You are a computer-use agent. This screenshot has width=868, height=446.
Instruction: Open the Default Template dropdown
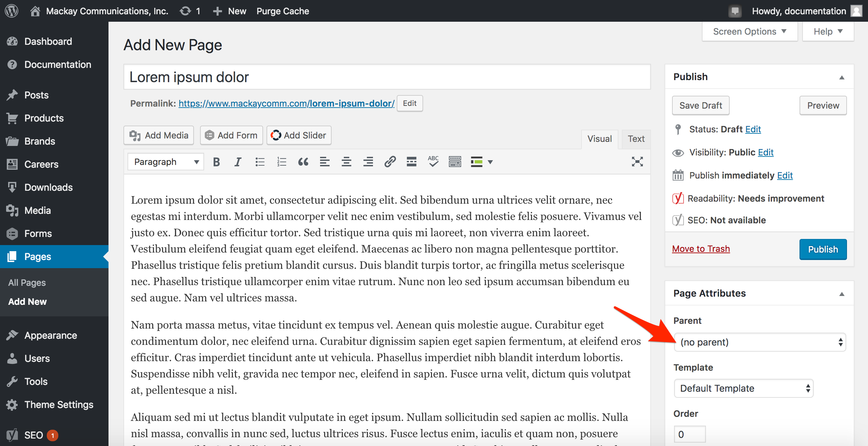744,388
